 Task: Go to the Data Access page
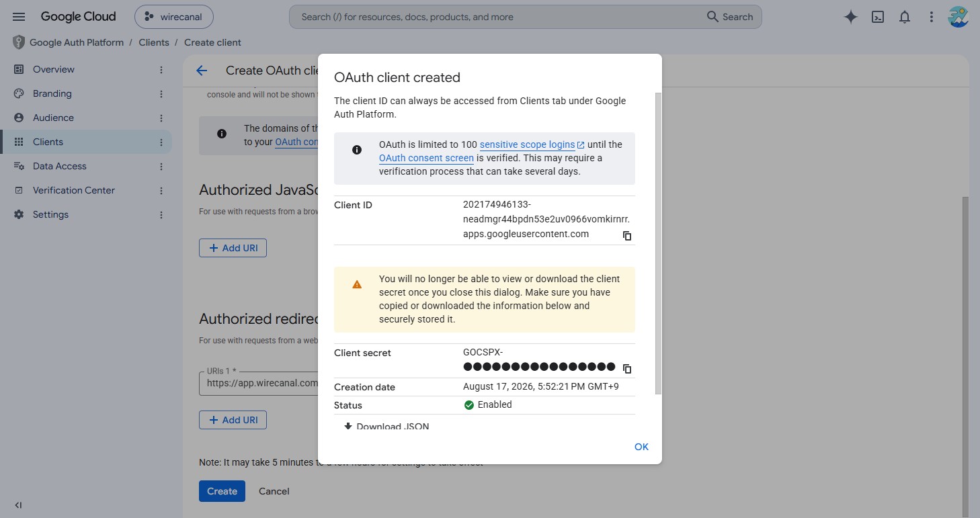pos(60,166)
